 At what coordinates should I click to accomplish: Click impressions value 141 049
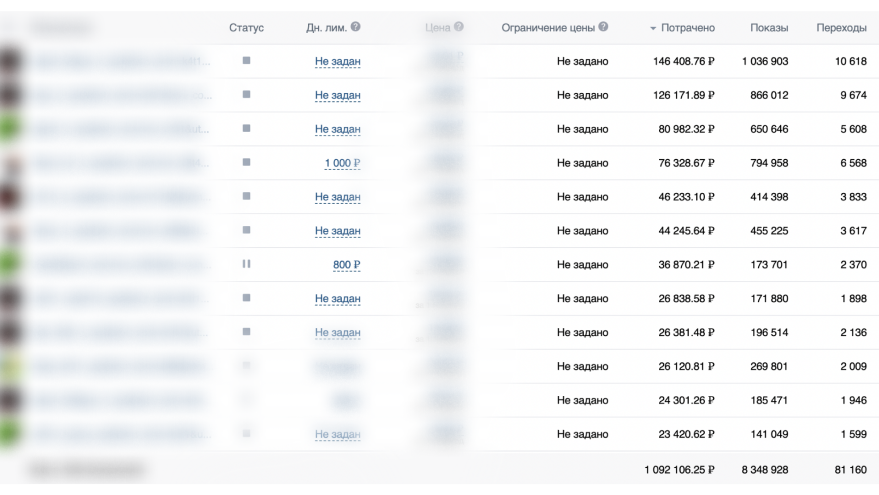[769, 434]
